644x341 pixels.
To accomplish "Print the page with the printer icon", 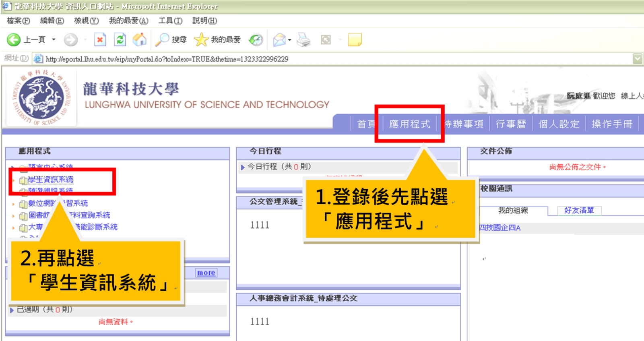I will pyautogui.click(x=303, y=39).
